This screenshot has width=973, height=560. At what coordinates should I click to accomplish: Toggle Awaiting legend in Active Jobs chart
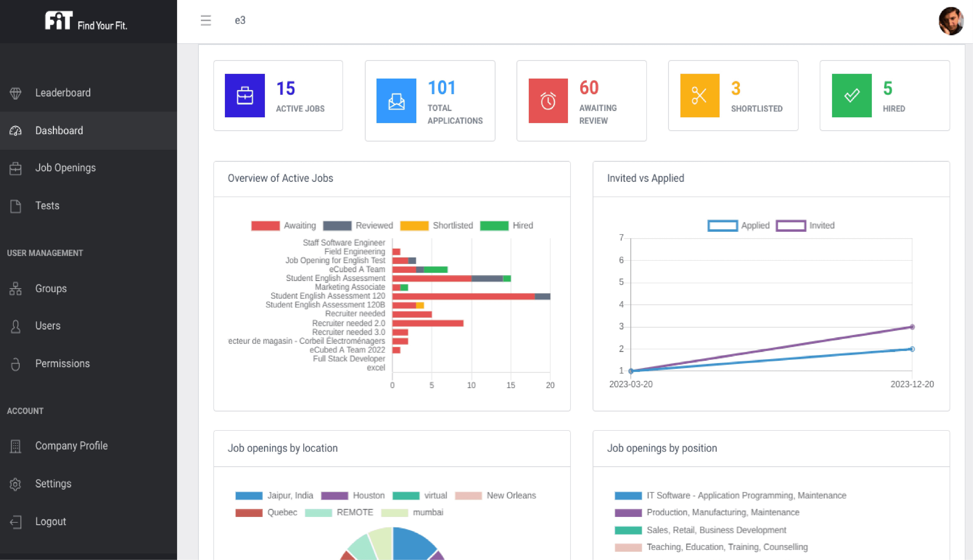[284, 225]
